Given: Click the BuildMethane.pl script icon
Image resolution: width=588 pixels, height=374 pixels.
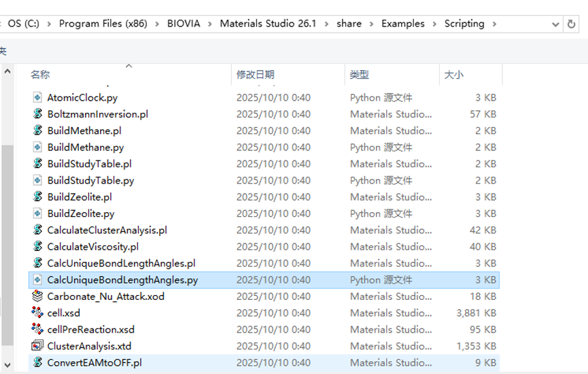Looking at the screenshot, I should point(37,131).
